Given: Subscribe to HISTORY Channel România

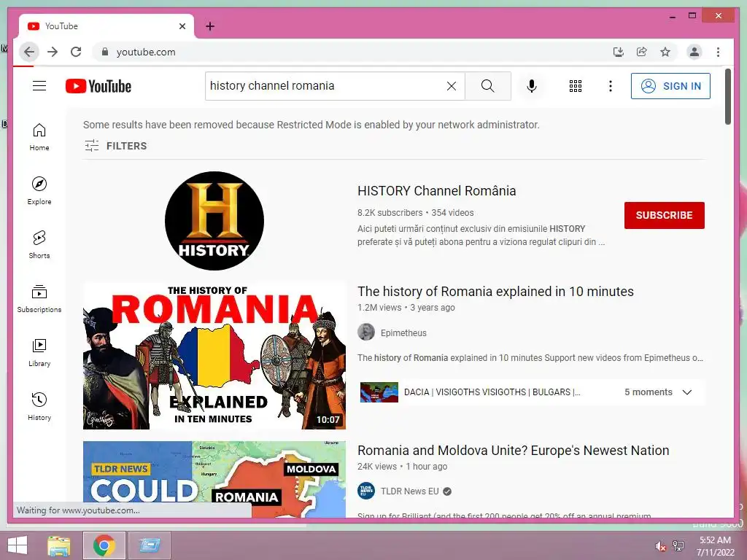Looking at the screenshot, I should click(x=664, y=215).
